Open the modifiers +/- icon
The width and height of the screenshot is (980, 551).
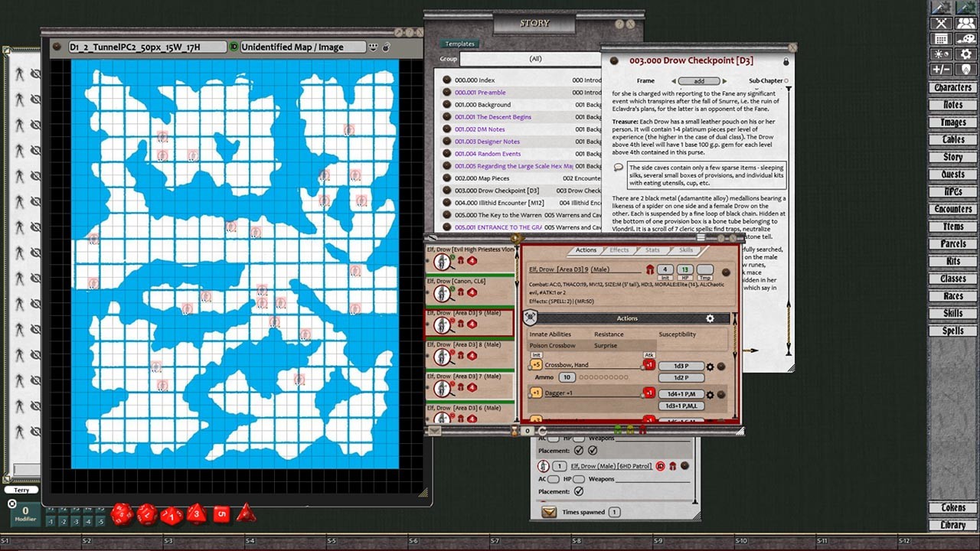(941, 69)
